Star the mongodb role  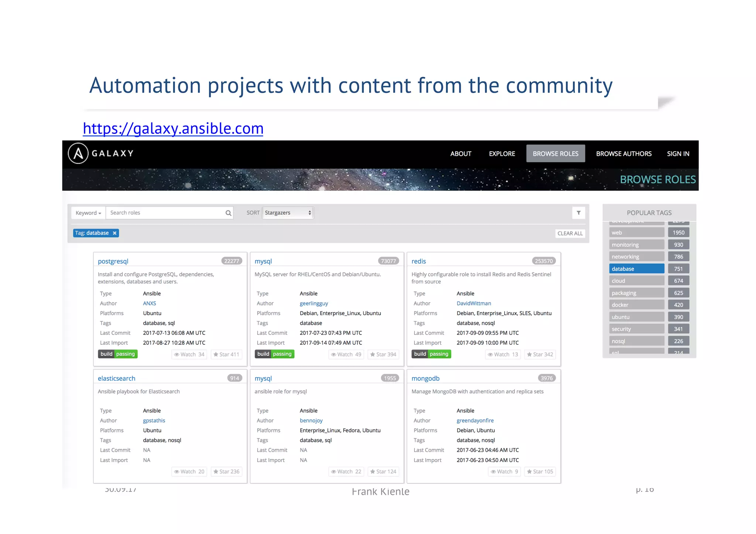click(x=540, y=471)
